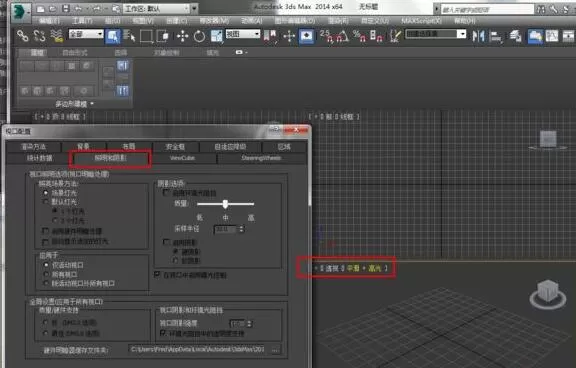Screen dimensions: 576x368
Task: Choose the Select and Move tool
Action: 182,36
